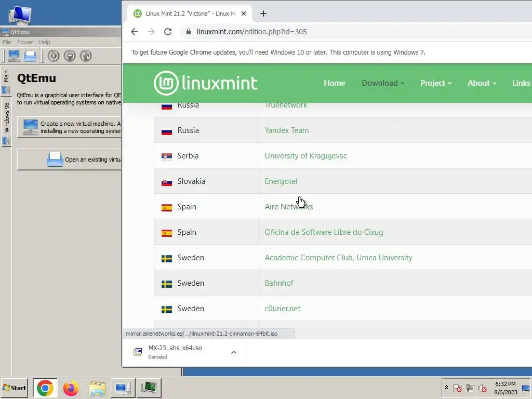Open an existing virtual machine in QtEmu

pyautogui.click(x=70, y=159)
